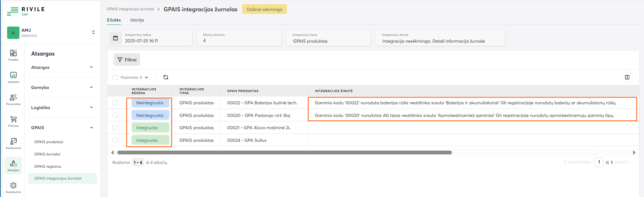Expand the Logistika menu section
This screenshot has width=644, height=197.
pos(62,108)
